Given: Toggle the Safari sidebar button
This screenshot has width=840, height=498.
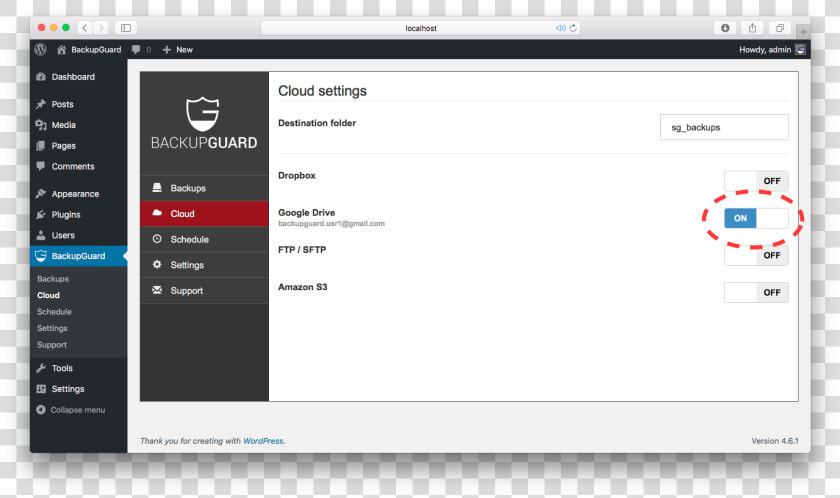Looking at the screenshot, I should (126, 28).
